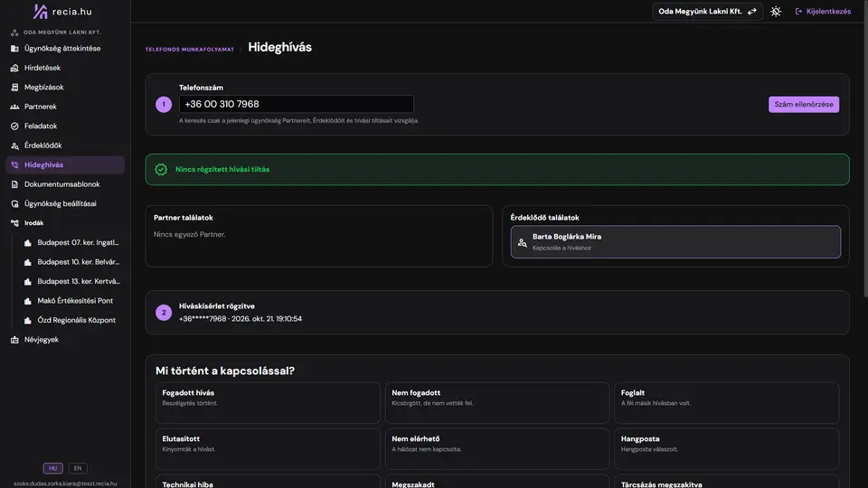Screen dimensions: 868x488
Task: Click Kijelentkezés to log out
Action: click(x=823, y=11)
